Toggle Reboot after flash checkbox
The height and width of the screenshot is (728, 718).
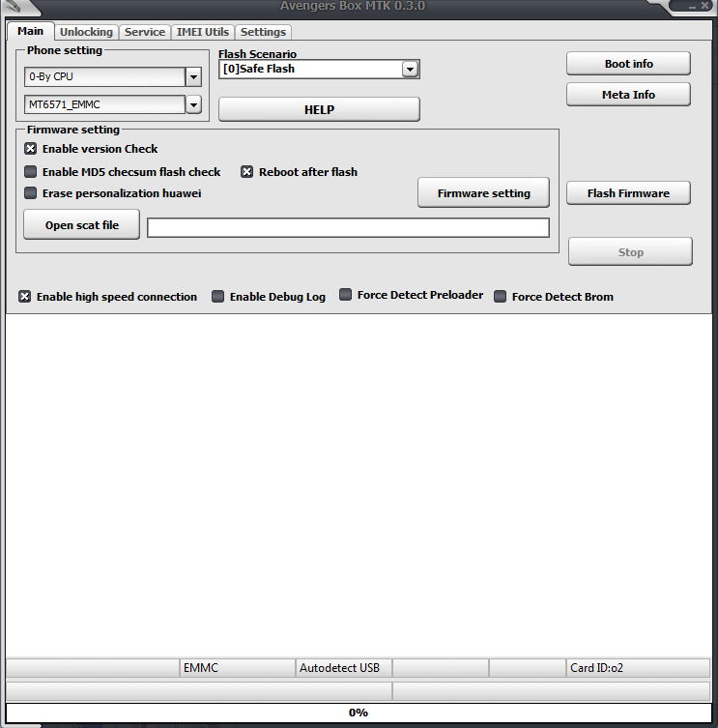pyautogui.click(x=247, y=172)
